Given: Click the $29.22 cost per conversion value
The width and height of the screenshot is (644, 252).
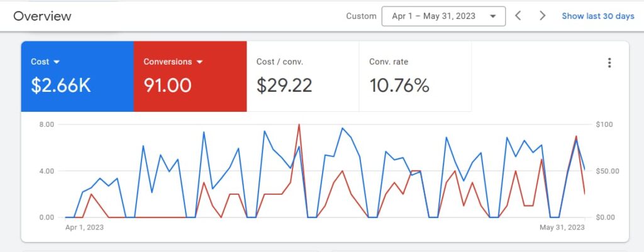Looking at the screenshot, I should (x=284, y=86).
